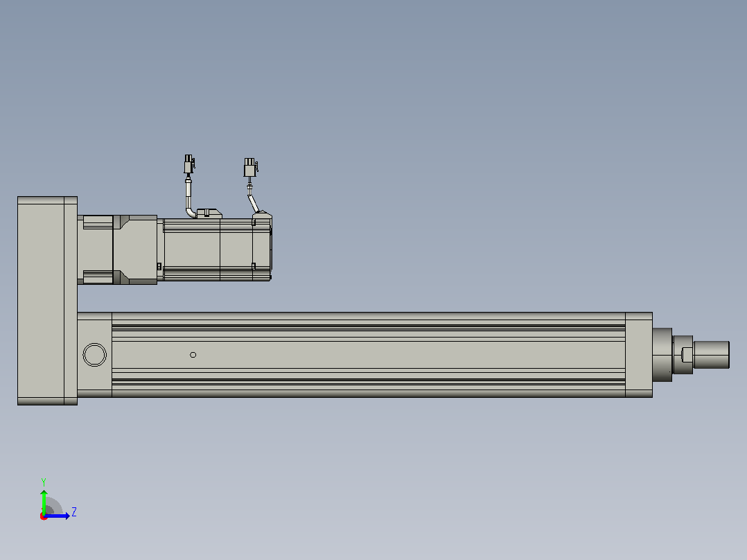Image resolution: width=747 pixels, height=560 pixels.
Task: Select the left cable connector plug above the motor
Action: click(x=189, y=164)
